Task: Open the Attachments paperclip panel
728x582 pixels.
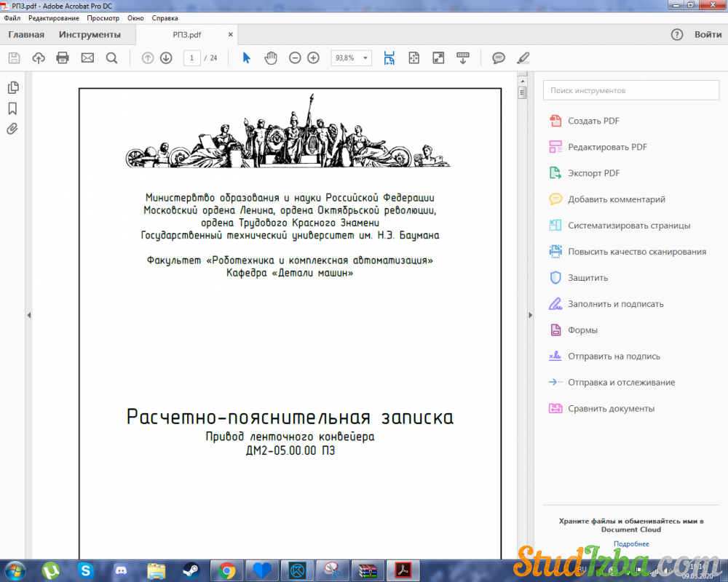Action: (12, 129)
